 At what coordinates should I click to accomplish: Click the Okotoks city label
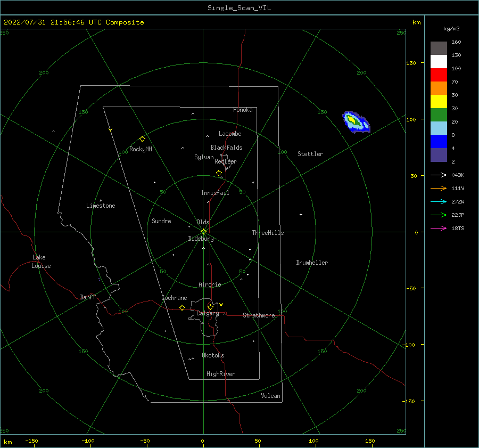213,355
